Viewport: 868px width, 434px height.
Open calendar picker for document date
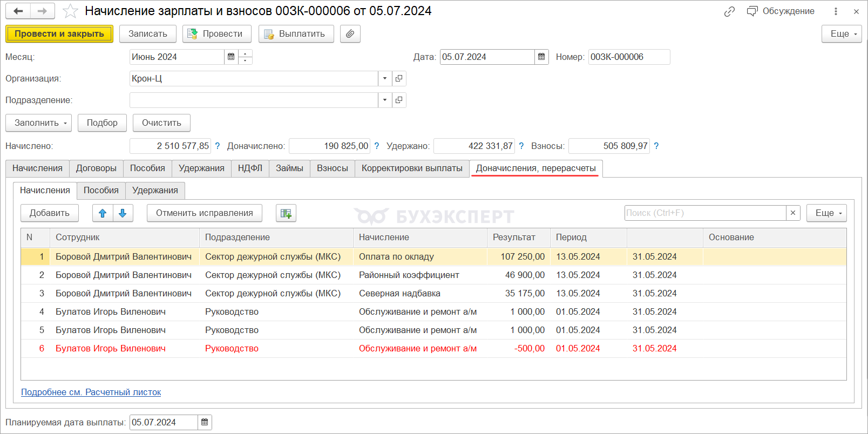tap(541, 57)
